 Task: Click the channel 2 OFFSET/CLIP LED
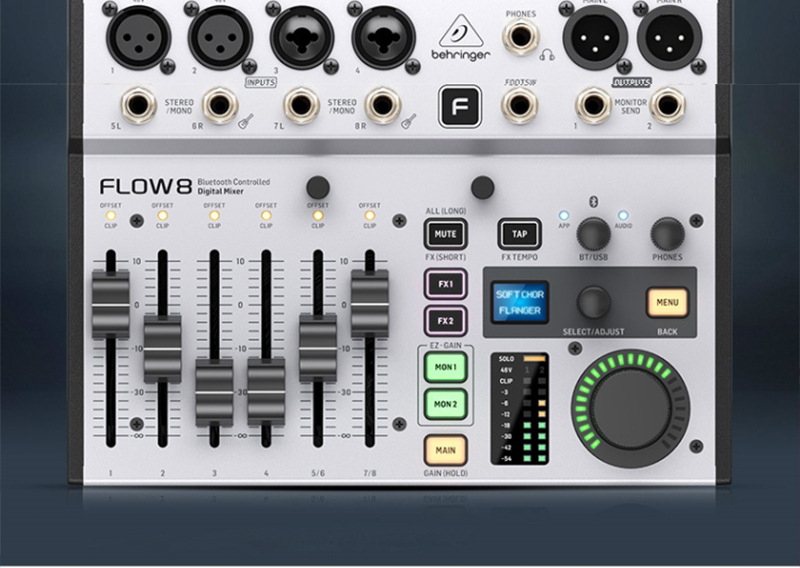pos(162,215)
